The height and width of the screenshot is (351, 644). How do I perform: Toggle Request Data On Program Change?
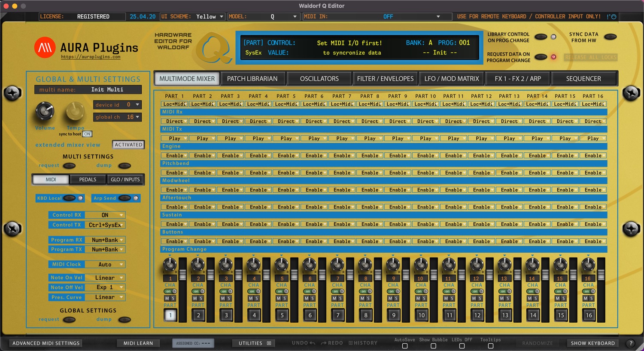coord(541,57)
